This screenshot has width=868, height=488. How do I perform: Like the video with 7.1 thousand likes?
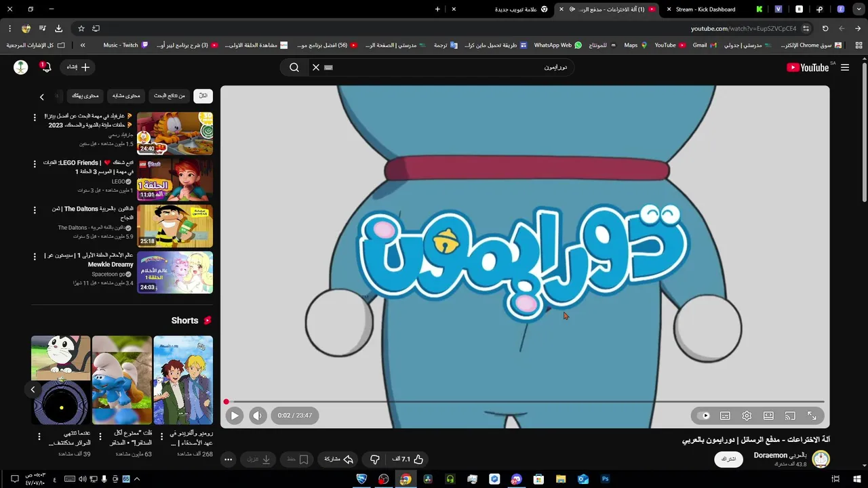408,459
